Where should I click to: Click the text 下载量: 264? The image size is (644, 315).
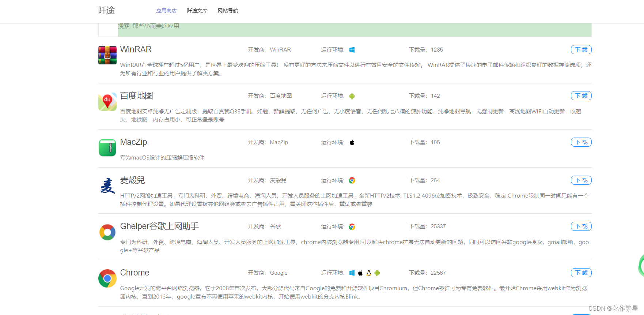(x=424, y=180)
